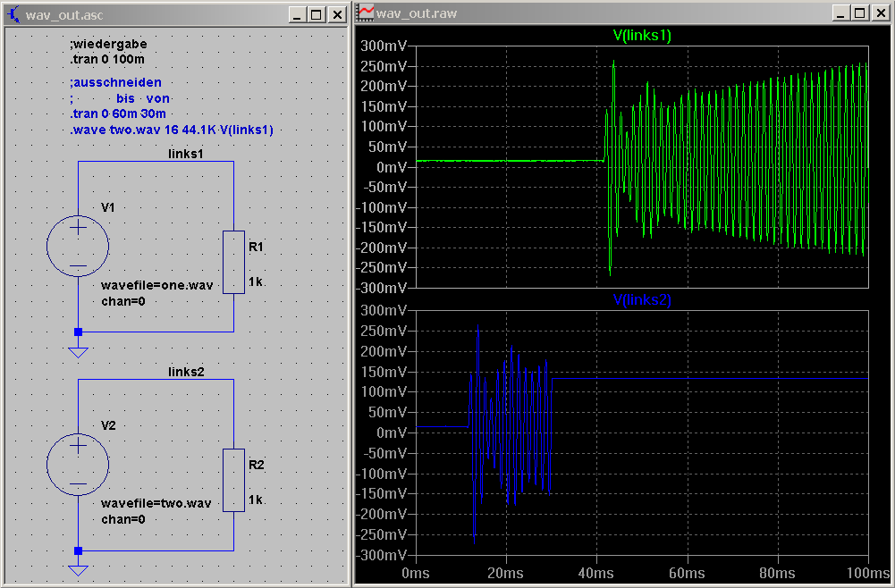This screenshot has height=588, width=895.
Task: Select the V2 voltage source symbol
Action: (x=78, y=463)
